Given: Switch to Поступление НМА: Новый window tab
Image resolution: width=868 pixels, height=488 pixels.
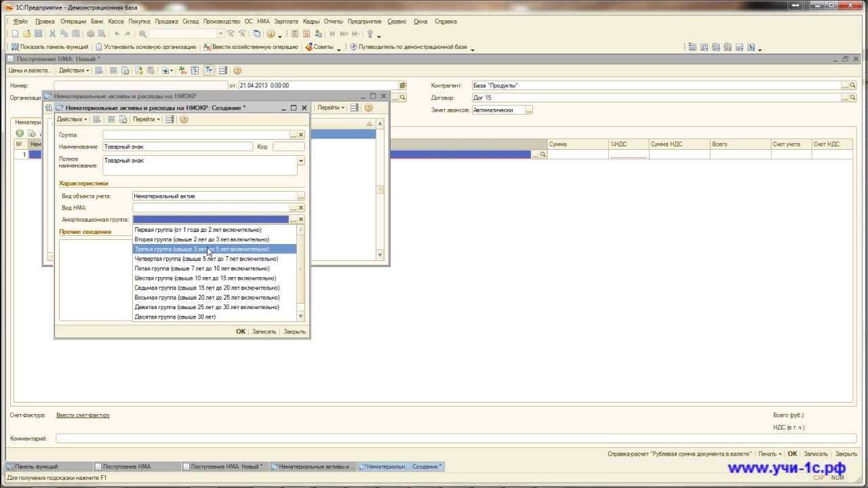Looking at the screenshot, I should pyautogui.click(x=224, y=466).
